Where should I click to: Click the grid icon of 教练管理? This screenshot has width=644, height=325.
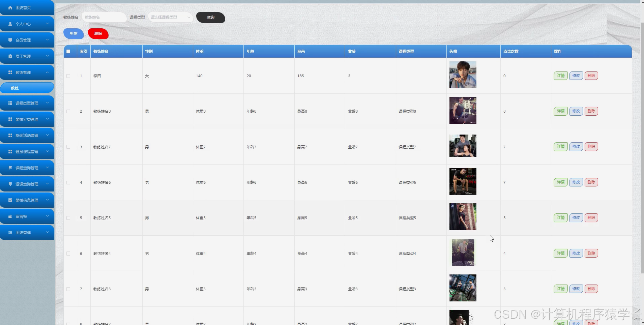10,72
